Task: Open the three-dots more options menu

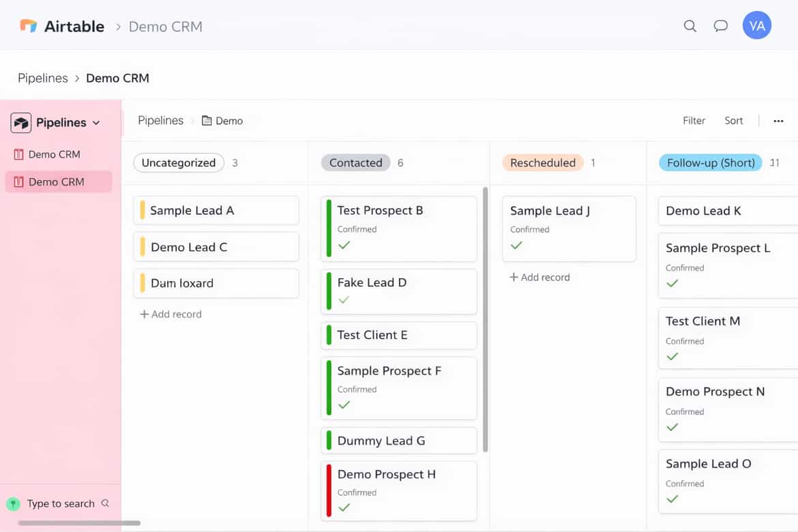Action: pos(778,121)
